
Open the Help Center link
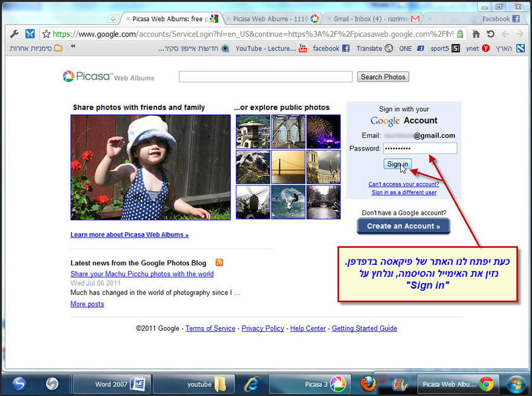coord(308,328)
